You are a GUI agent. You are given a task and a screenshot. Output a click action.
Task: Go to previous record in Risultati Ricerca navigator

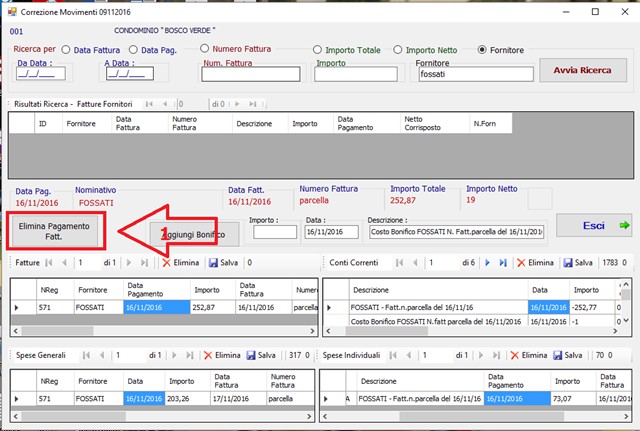165,104
